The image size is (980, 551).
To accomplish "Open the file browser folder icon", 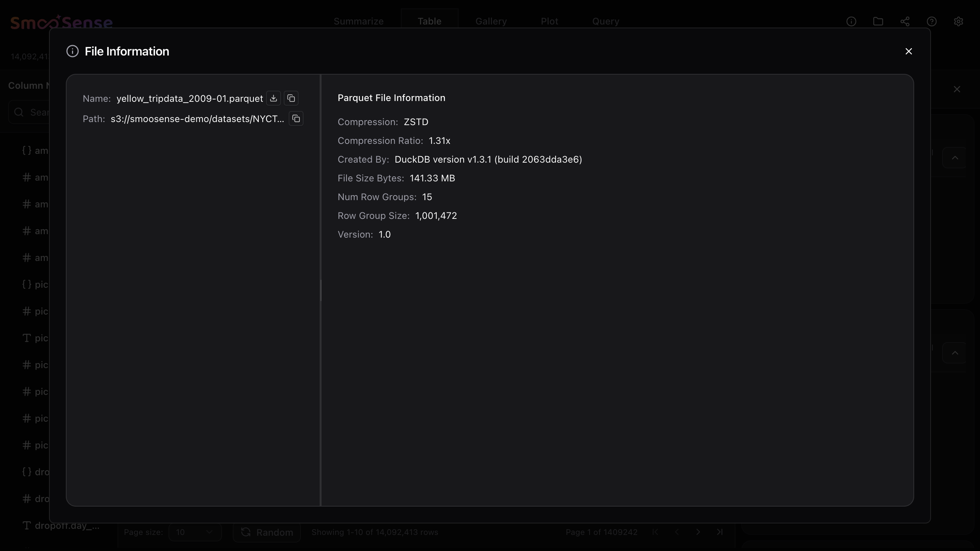I will (x=878, y=21).
